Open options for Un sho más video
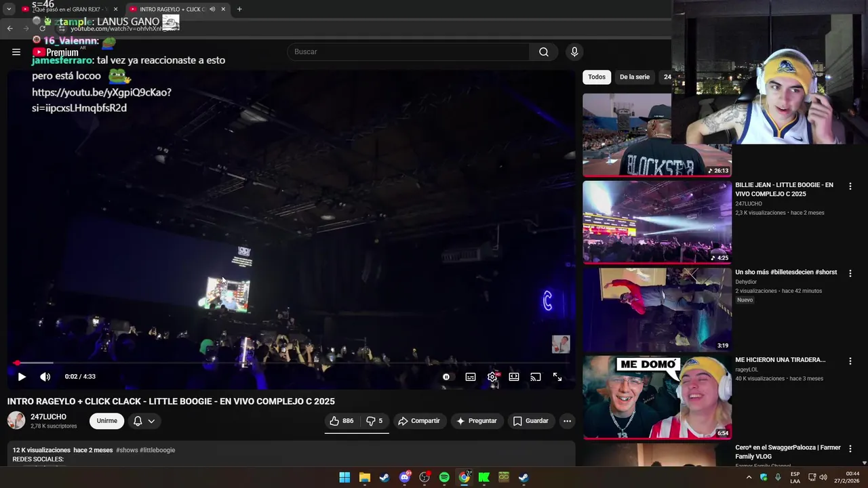The width and height of the screenshot is (868, 488). (x=850, y=274)
